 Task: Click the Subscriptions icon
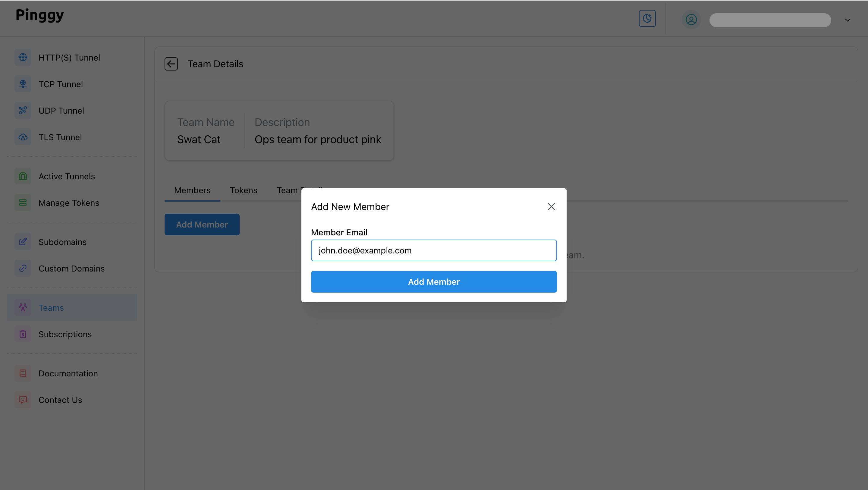coord(23,334)
